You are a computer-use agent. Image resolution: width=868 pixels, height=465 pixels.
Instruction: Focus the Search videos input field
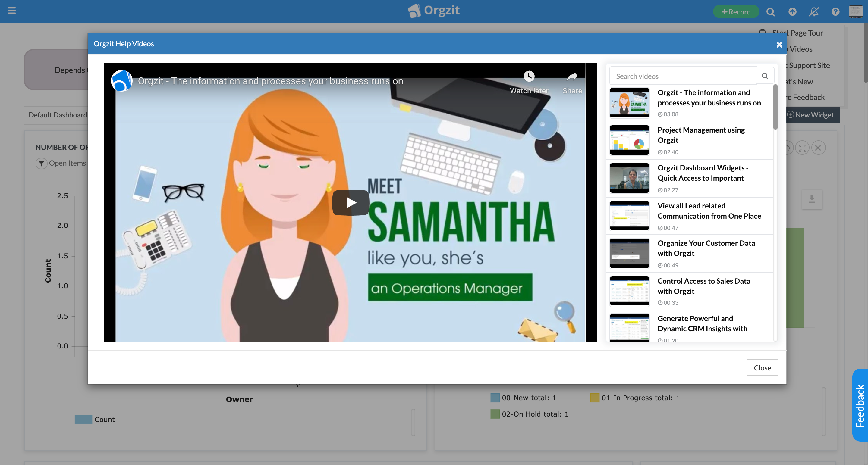(684, 76)
